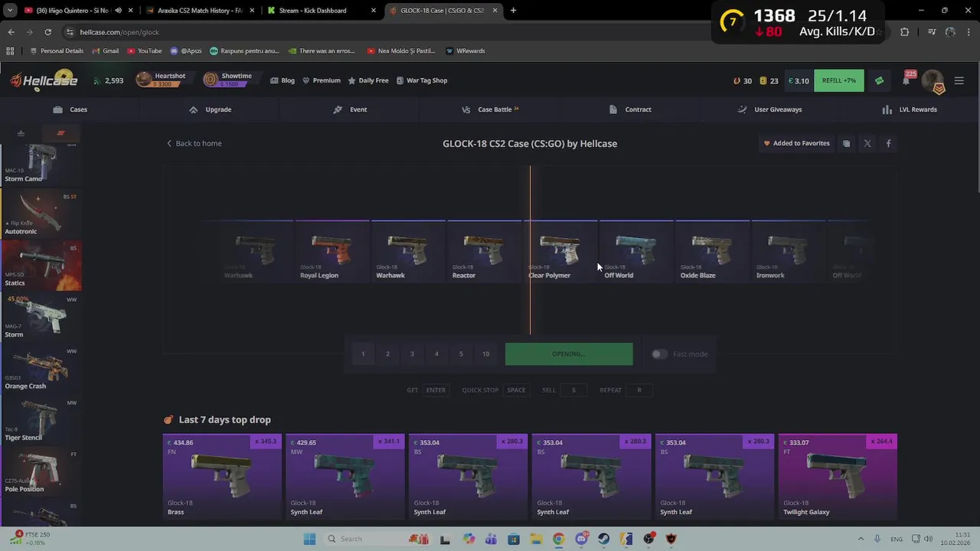The image size is (980, 551).
Task: Reload the browser page
Action: (x=47, y=32)
